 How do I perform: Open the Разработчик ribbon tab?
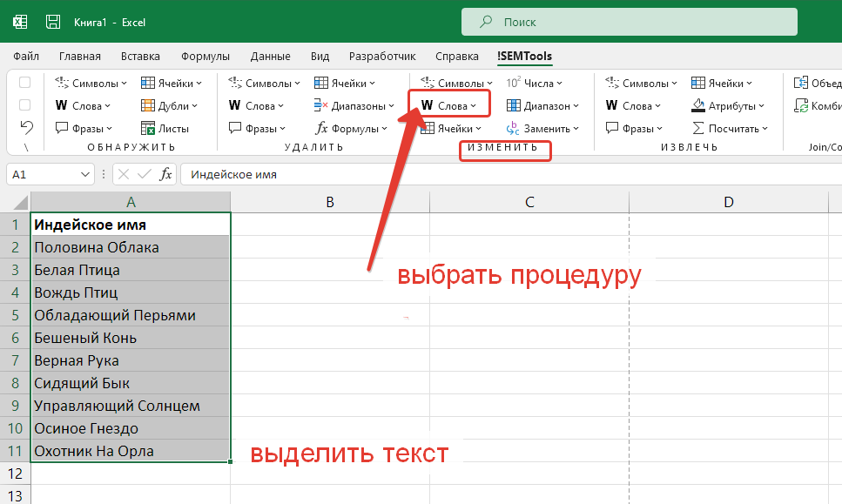(x=382, y=57)
